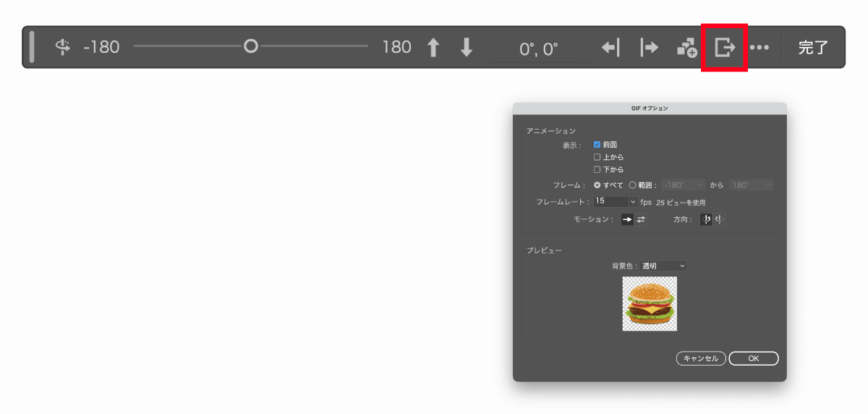This screenshot has height=414, width=868.
Task: Click the right arrow-from-bar icon
Action: coord(650,48)
